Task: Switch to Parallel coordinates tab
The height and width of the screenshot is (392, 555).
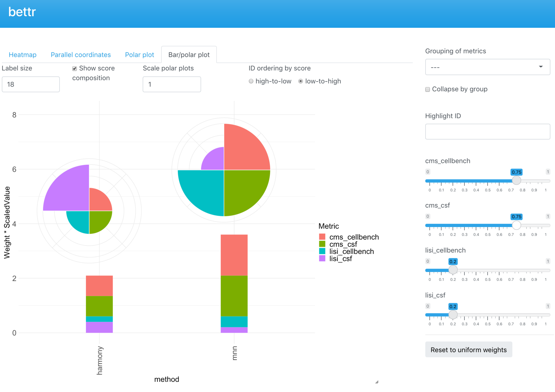Action: coord(81,55)
